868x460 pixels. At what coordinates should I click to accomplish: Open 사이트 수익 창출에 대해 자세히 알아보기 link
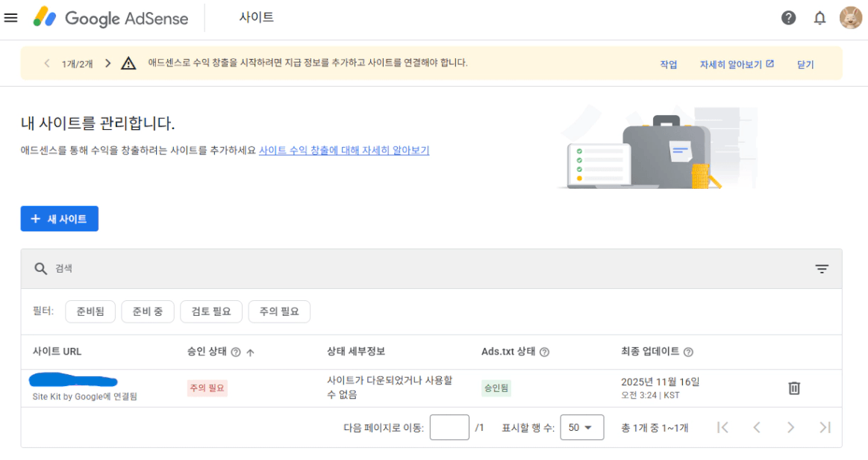pyautogui.click(x=344, y=150)
